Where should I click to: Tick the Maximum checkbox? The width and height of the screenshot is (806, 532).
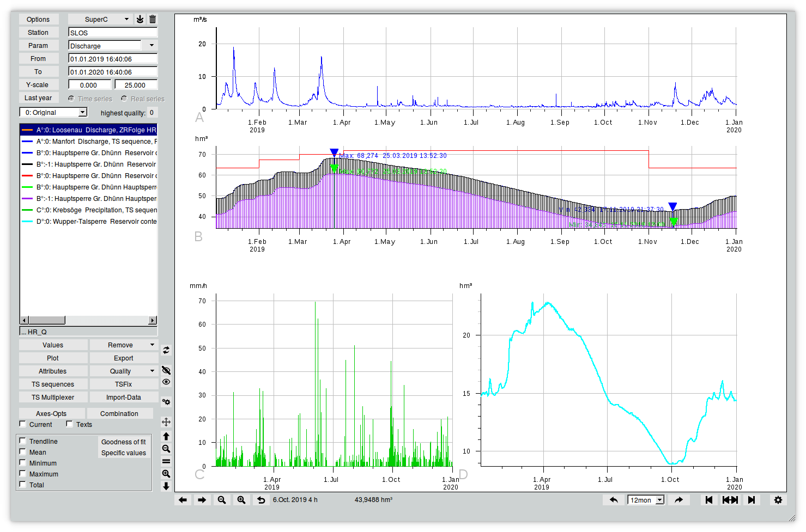(x=23, y=474)
